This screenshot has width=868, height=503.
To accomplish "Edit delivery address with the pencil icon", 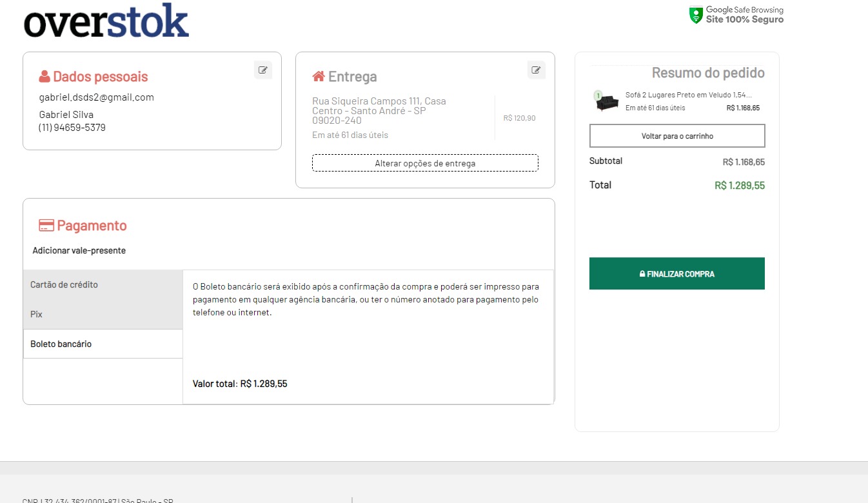I will [x=537, y=70].
